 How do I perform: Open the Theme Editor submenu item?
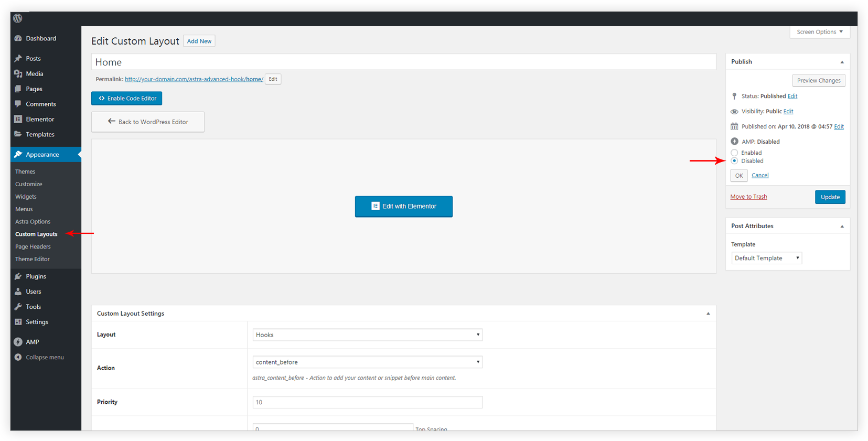[x=33, y=259]
